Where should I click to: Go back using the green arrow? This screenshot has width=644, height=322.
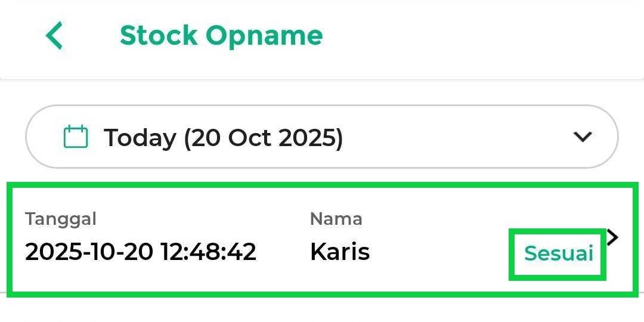click(54, 36)
